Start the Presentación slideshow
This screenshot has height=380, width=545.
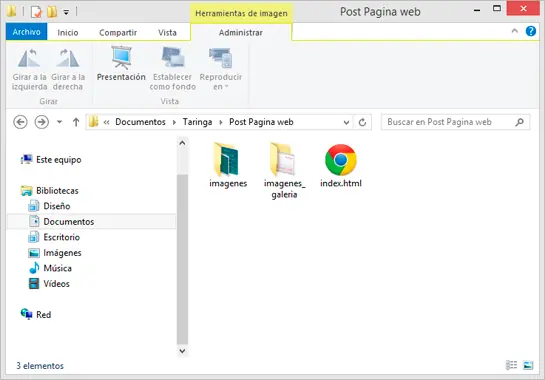pyautogui.click(x=121, y=64)
